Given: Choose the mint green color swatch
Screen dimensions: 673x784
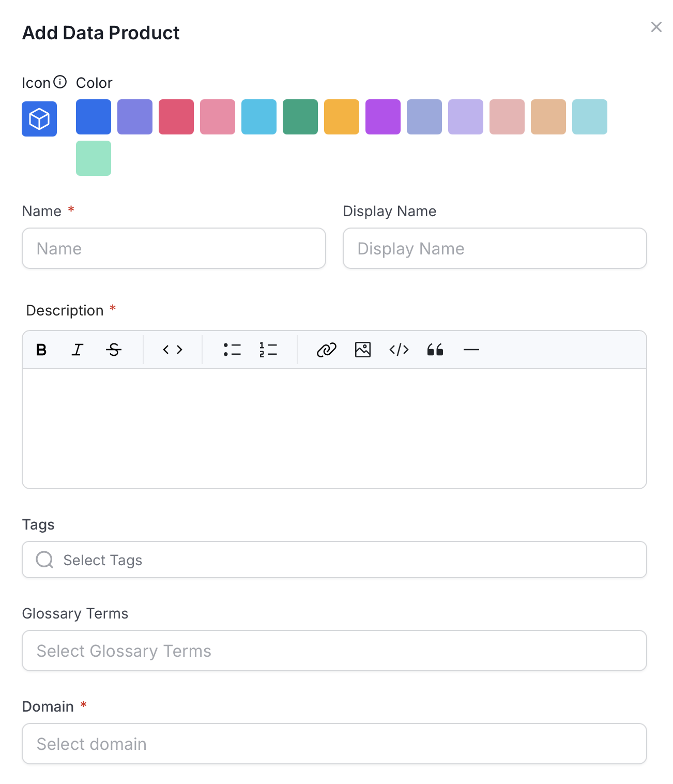Looking at the screenshot, I should [94, 158].
